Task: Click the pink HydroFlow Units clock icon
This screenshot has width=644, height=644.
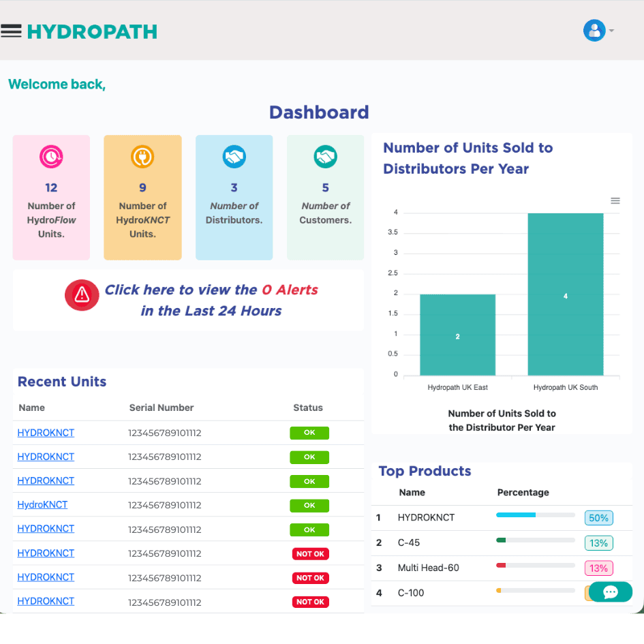Action: pos(51,157)
